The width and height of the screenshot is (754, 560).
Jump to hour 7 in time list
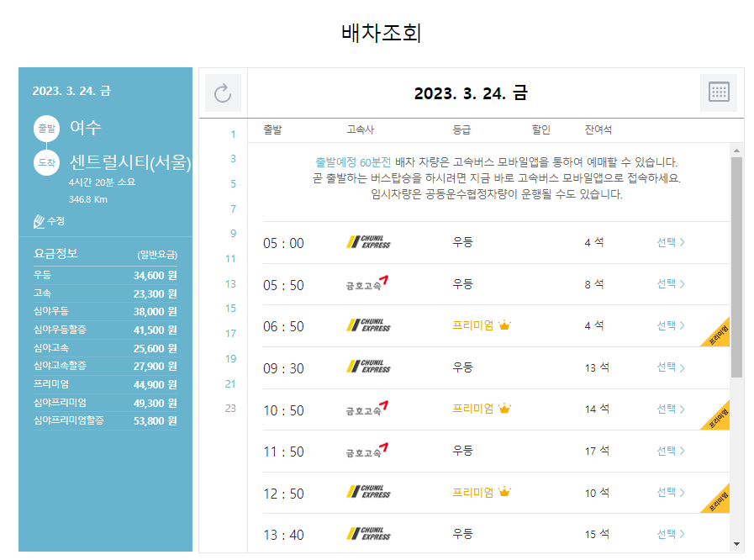(x=233, y=209)
